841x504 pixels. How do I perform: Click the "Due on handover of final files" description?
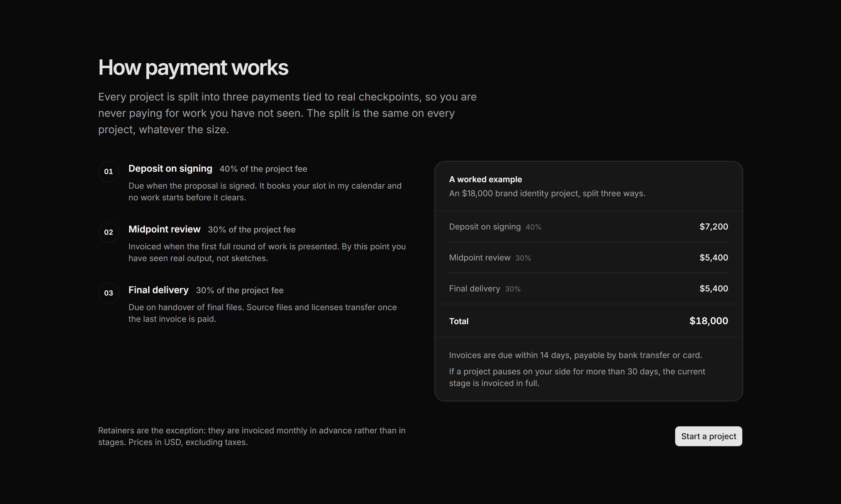(x=263, y=313)
